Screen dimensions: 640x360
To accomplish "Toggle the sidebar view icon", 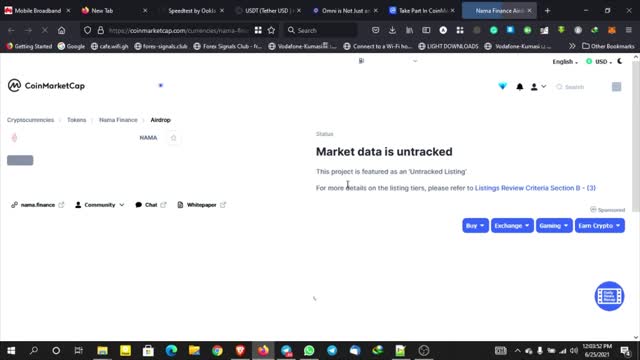I will pos(426,30).
